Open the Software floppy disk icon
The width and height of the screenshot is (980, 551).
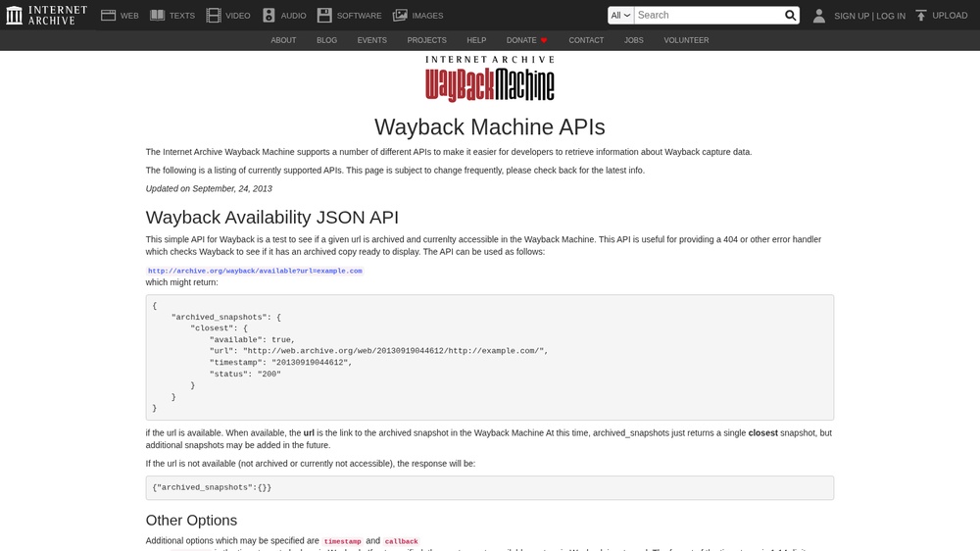[x=324, y=15]
